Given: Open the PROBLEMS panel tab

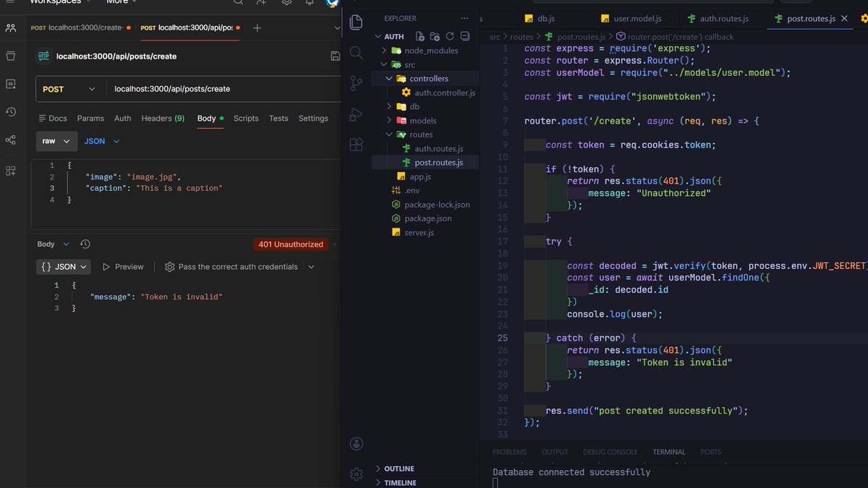Looking at the screenshot, I should pyautogui.click(x=509, y=452).
